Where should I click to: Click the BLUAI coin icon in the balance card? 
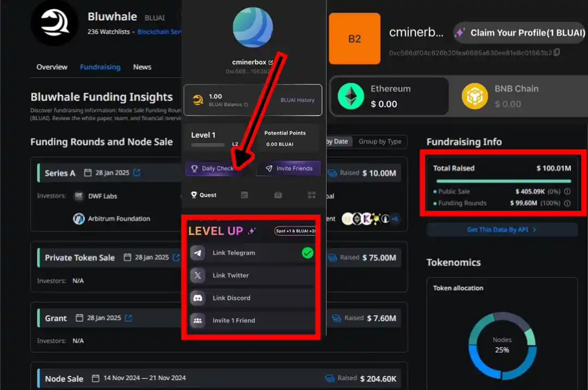[198, 100]
